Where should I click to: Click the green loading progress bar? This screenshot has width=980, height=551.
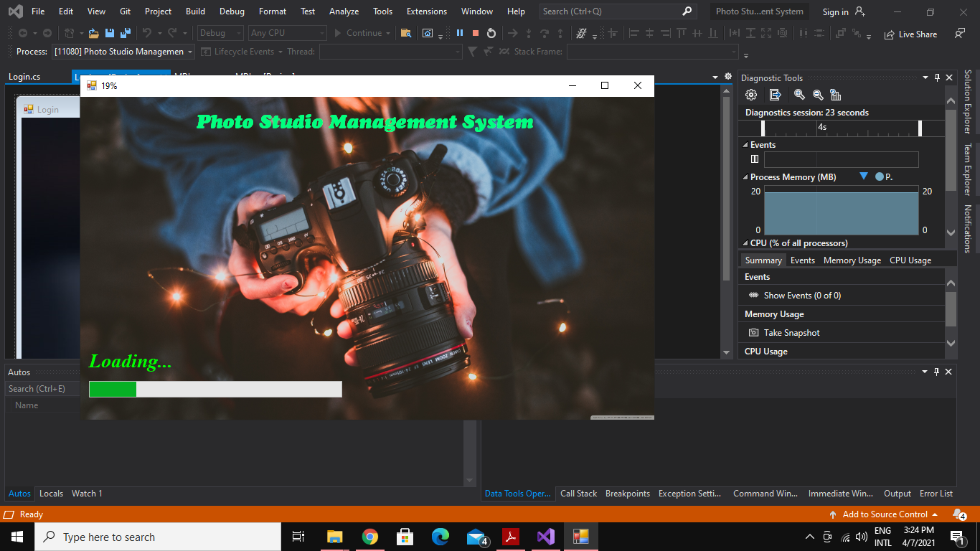112,389
